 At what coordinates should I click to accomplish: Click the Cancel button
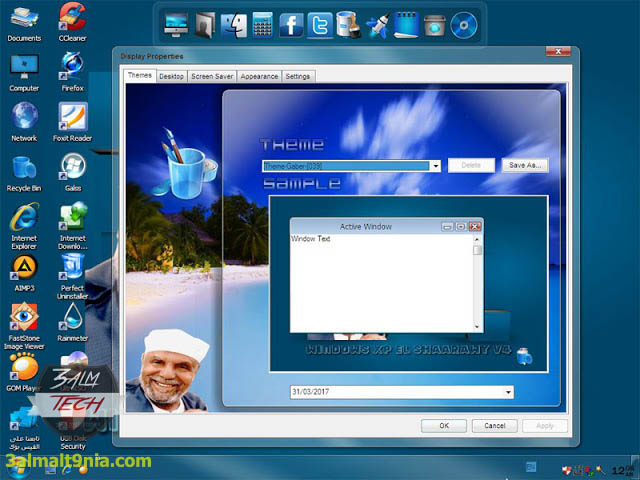(x=495, y=426)
